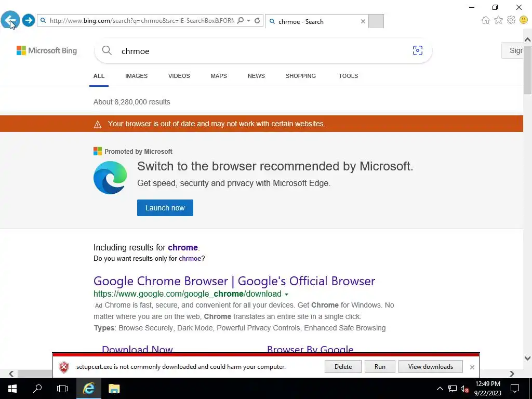Image resolution: width=532 pixels, height=399 pixels.
Task: Click the horizontal scrollbar left arrow
Action: click(11, 374)
